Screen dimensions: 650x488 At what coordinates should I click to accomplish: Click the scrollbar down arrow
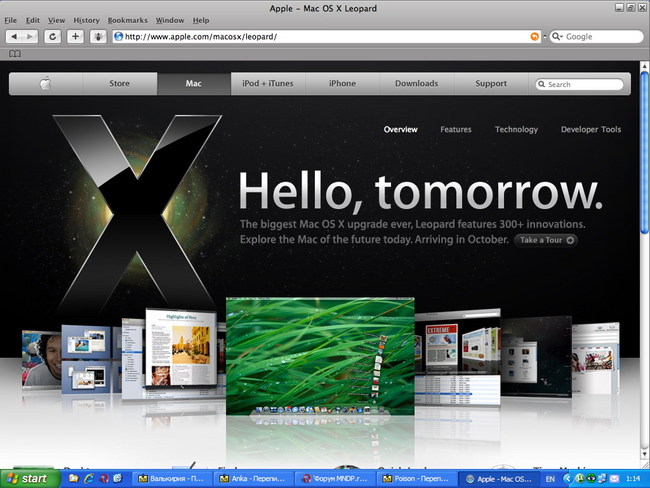pos(644,454)
